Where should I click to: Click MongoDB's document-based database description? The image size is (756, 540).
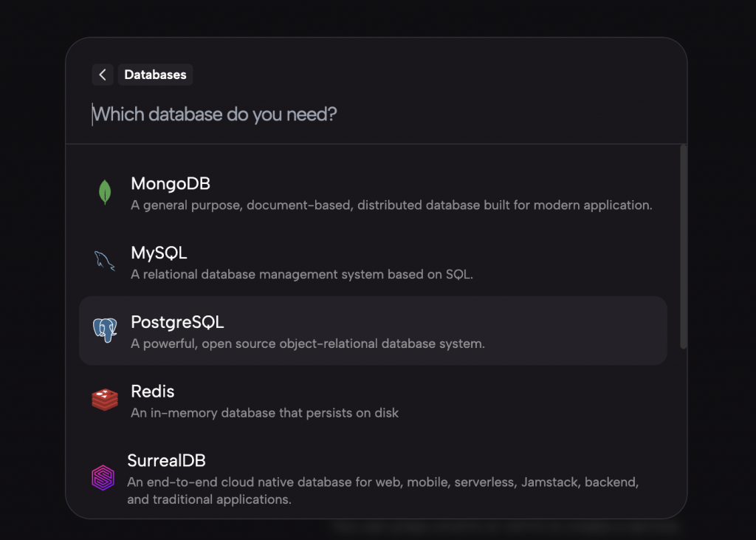point(391,205)
